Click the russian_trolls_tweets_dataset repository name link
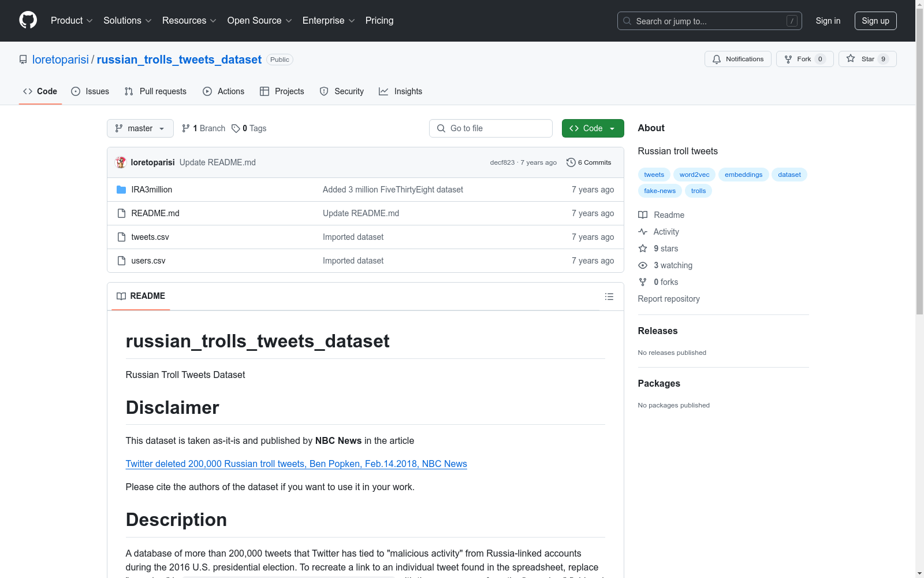The image size is (924, 578). click(180, 60)
